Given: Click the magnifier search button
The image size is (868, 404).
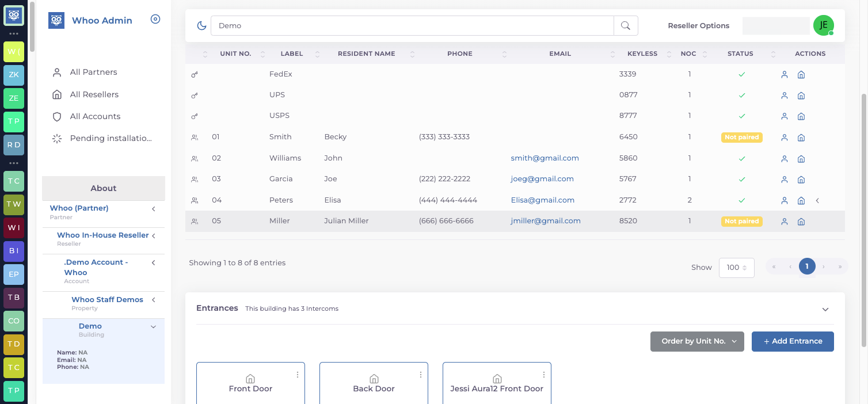Looking at the screenshot, I should tap(626, 25).
